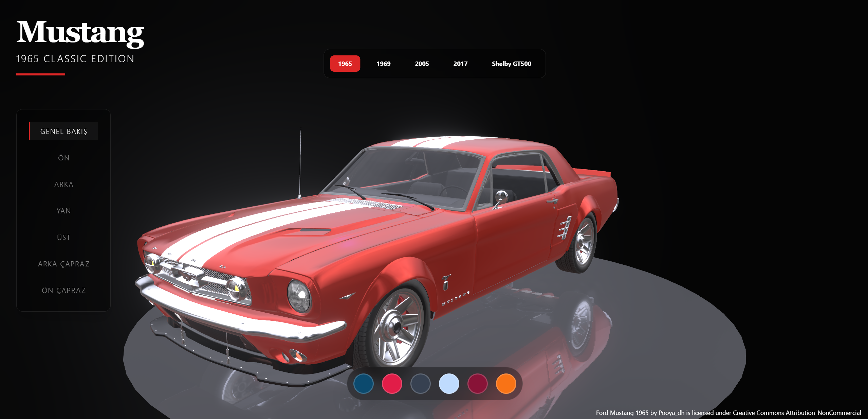This screenshot has width=868, height=419.
Task: Choose the 2005 model tab
Action: coord(422,64)
